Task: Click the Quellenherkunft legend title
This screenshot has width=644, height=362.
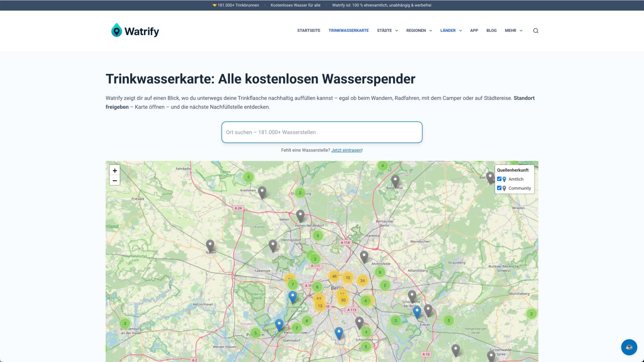Action: tap(513, 170)
